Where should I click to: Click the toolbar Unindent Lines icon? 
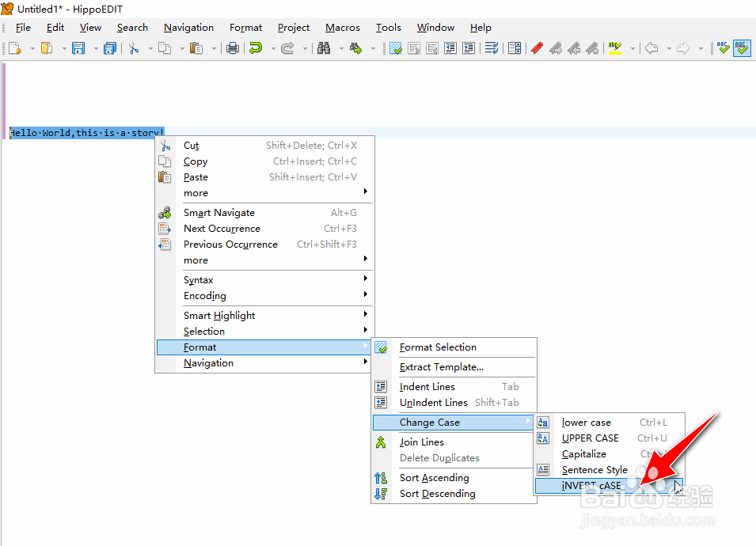click(x=450, y=48)
